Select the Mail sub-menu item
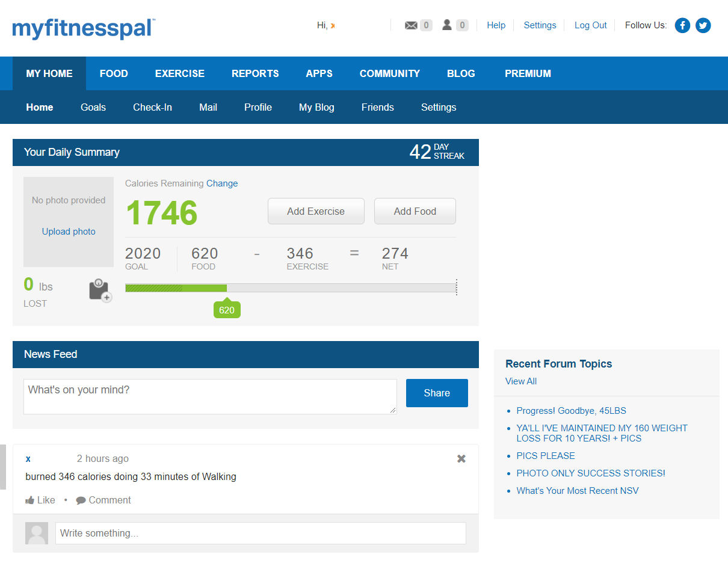This screenshot has height=563, width=728. point(208,107)
